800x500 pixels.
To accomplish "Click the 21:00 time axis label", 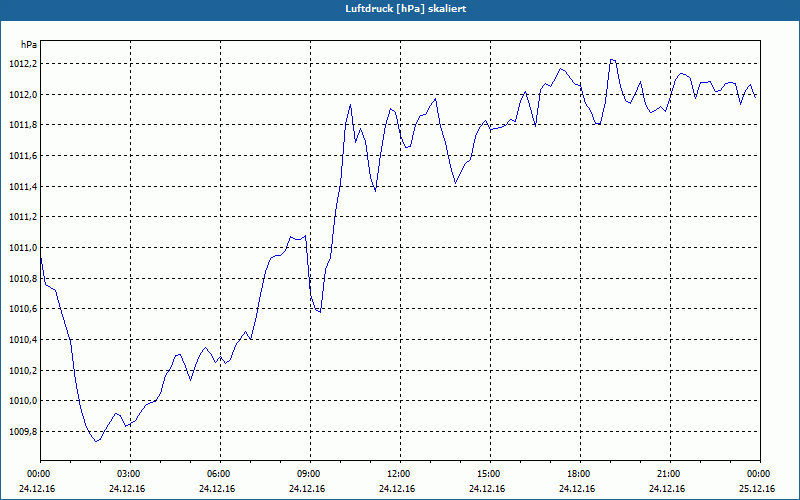I will [670, 474].
